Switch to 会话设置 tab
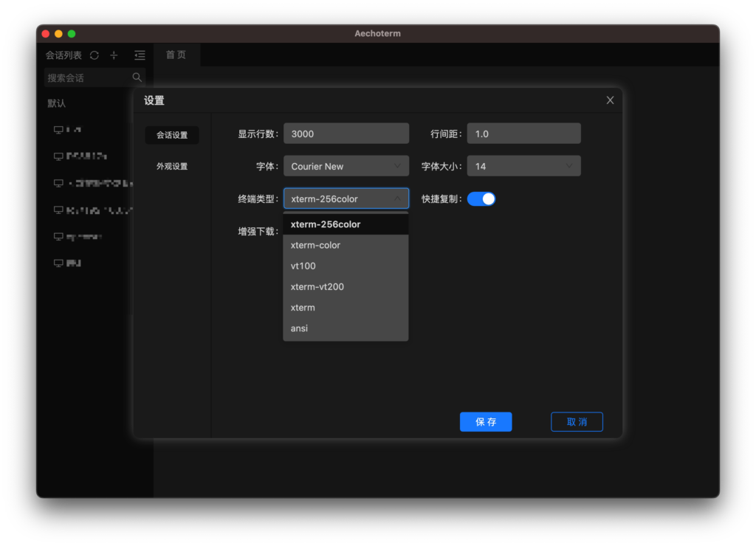Image resolution: width=756 pixels, height=546 pixels. tap(172, 135)
